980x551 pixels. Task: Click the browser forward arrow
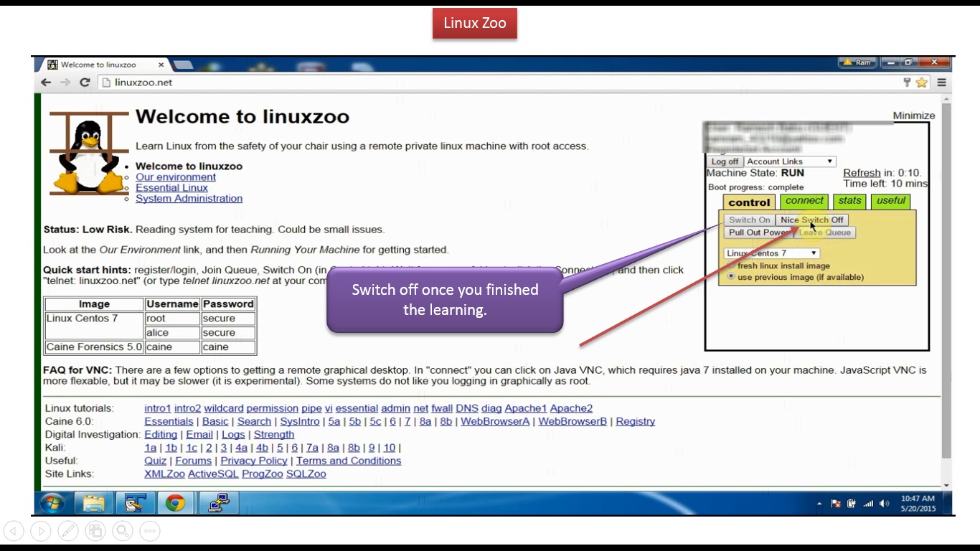[x=65, y=83]
